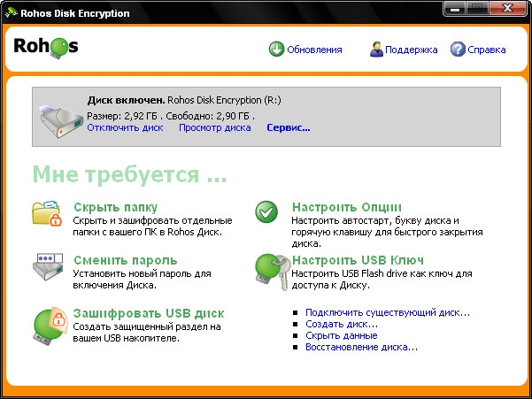Click the grey disk drive icon

(61, 122)
